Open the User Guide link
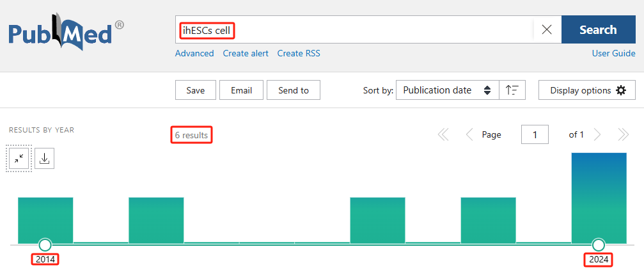This screenshot has height=272, width=644. tap(613, 53)
